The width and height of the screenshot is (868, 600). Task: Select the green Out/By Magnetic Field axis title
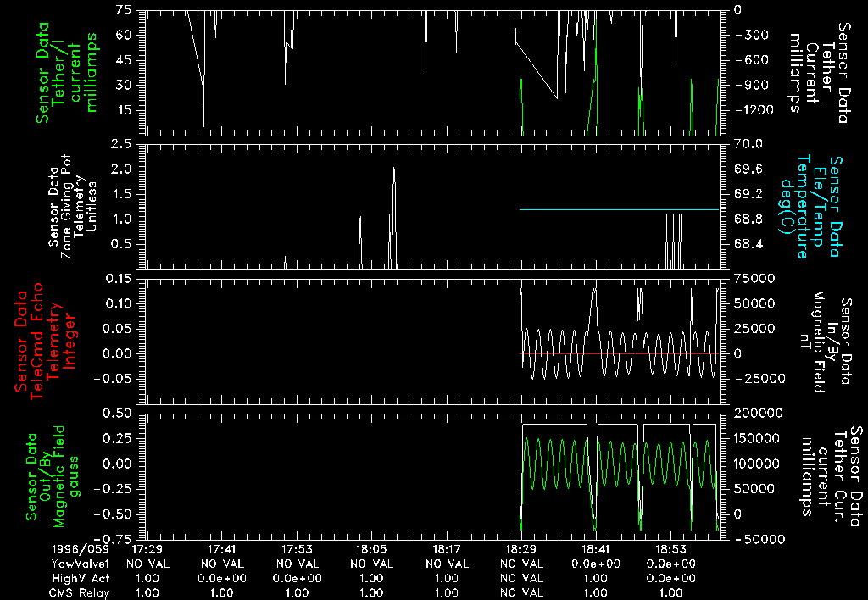49,475
